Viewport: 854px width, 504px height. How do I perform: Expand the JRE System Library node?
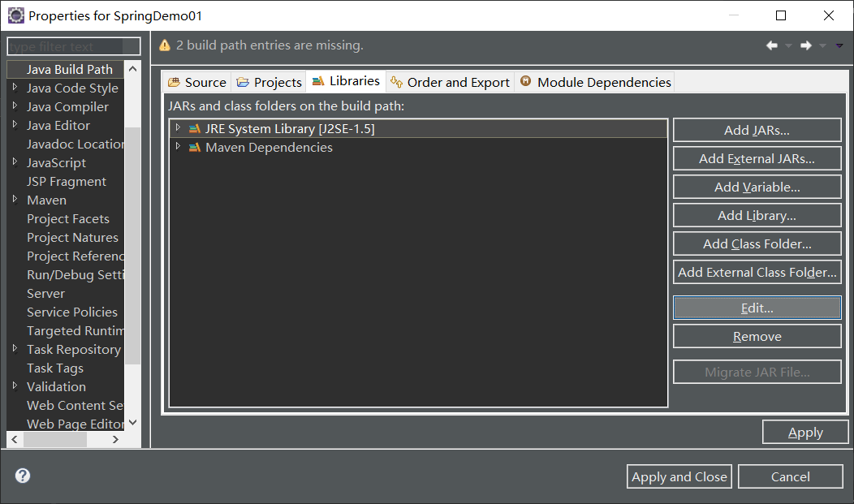coord(178,128)
